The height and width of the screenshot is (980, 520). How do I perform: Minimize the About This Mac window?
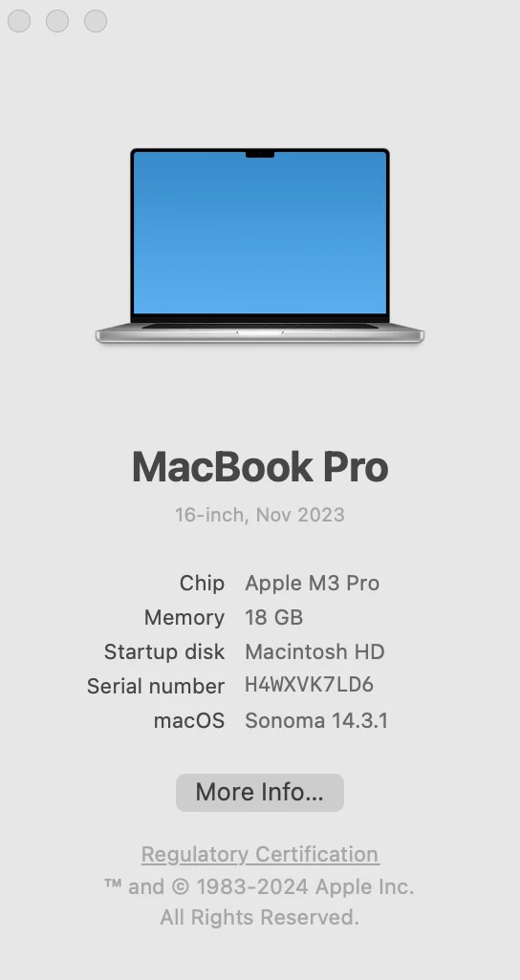(x=57, y=21)
